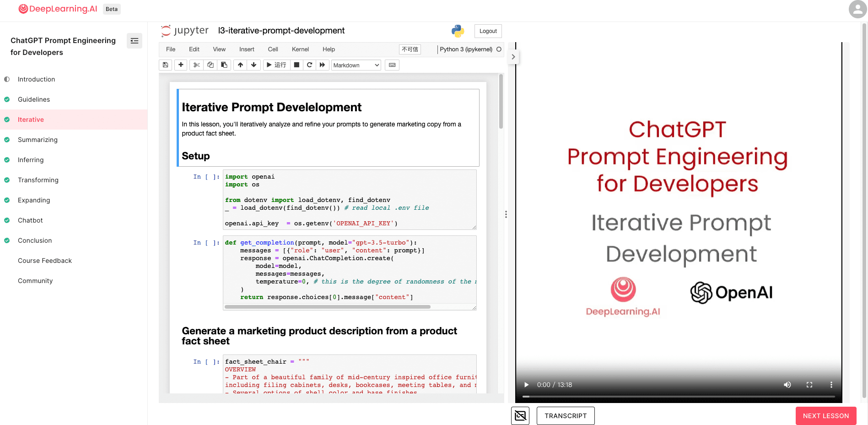Open the Edit menu

pyautogui.click(x=194, y=49)
